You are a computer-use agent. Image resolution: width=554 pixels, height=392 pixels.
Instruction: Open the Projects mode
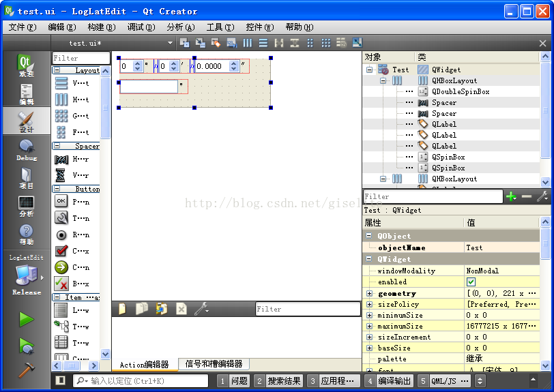26,178
